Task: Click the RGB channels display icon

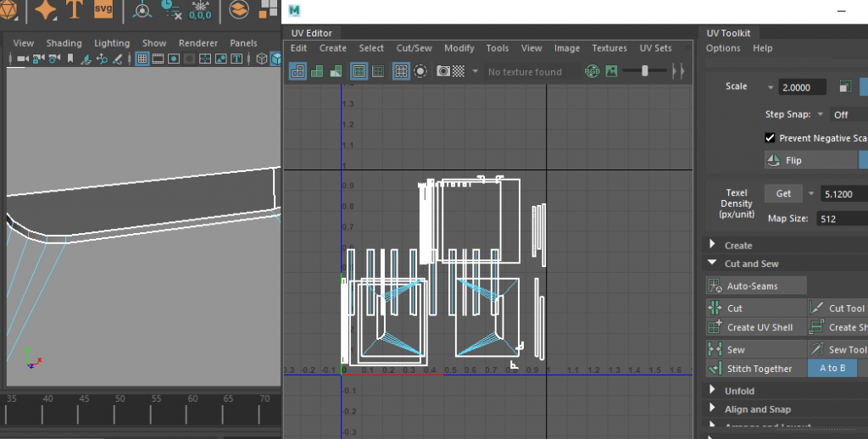Action: pos(593,72)
